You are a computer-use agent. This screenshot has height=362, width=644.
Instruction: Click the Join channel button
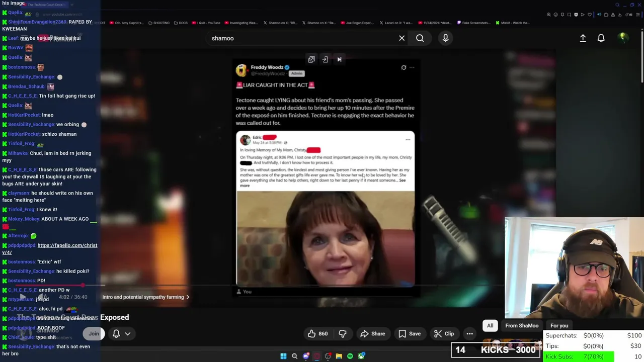coord(94,333)
